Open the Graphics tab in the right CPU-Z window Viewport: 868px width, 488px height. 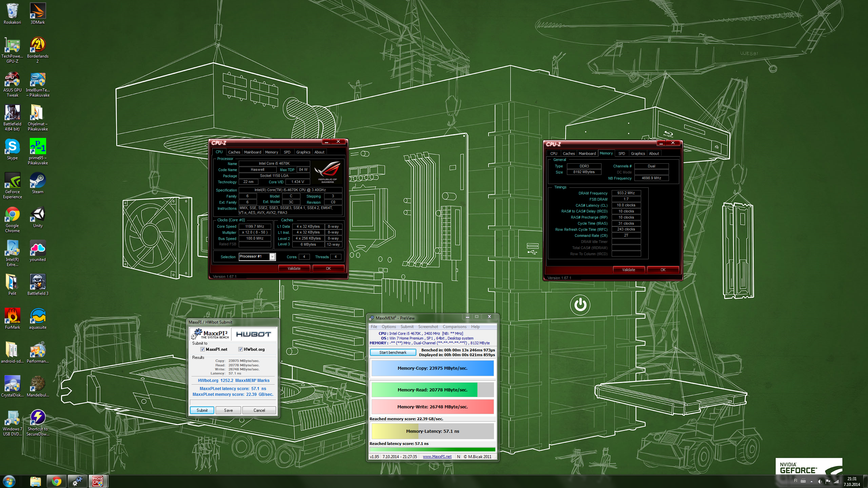pos(638,154)
